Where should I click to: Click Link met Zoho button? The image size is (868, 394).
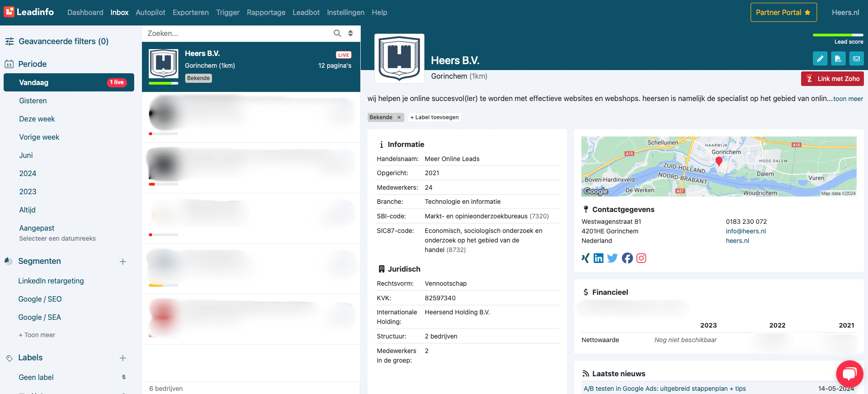point(833,79)
